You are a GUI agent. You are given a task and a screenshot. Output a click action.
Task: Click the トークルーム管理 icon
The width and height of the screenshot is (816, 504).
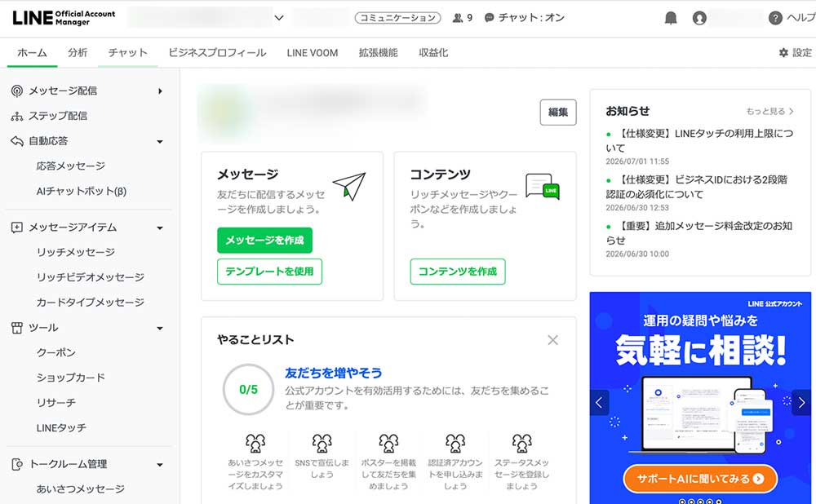click(16, 464)
